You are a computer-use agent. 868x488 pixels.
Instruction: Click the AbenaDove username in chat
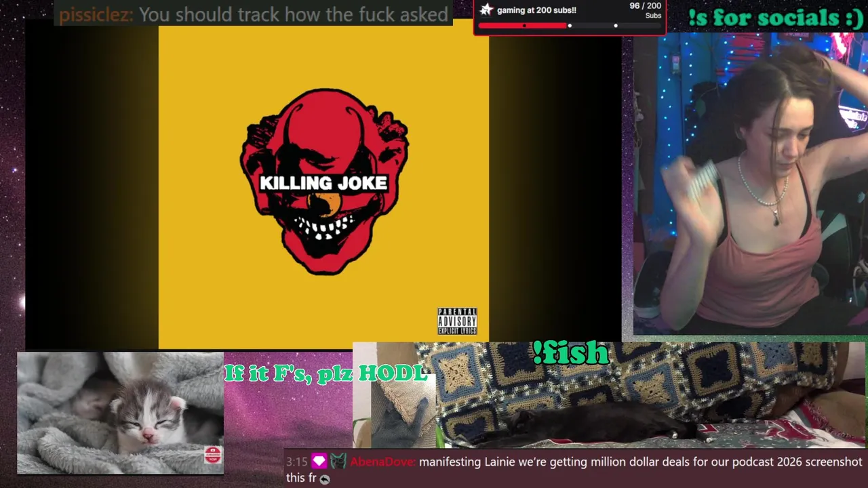tap(382, 462)
